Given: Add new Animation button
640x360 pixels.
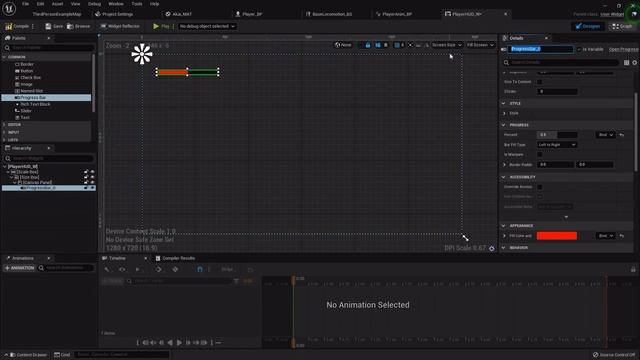Looking at the screenshot, I should pyautogui.click(x=19, y=268).
